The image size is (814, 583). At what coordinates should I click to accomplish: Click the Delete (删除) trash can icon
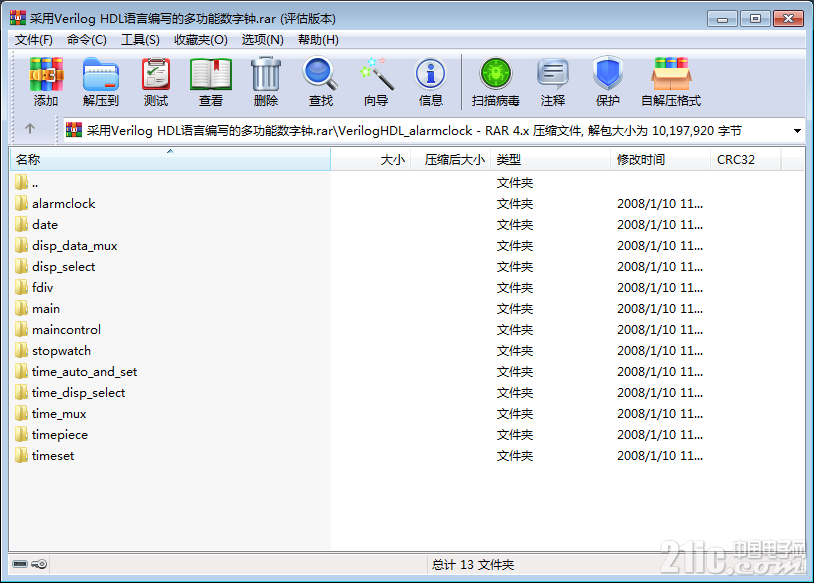tap(266, 75)
